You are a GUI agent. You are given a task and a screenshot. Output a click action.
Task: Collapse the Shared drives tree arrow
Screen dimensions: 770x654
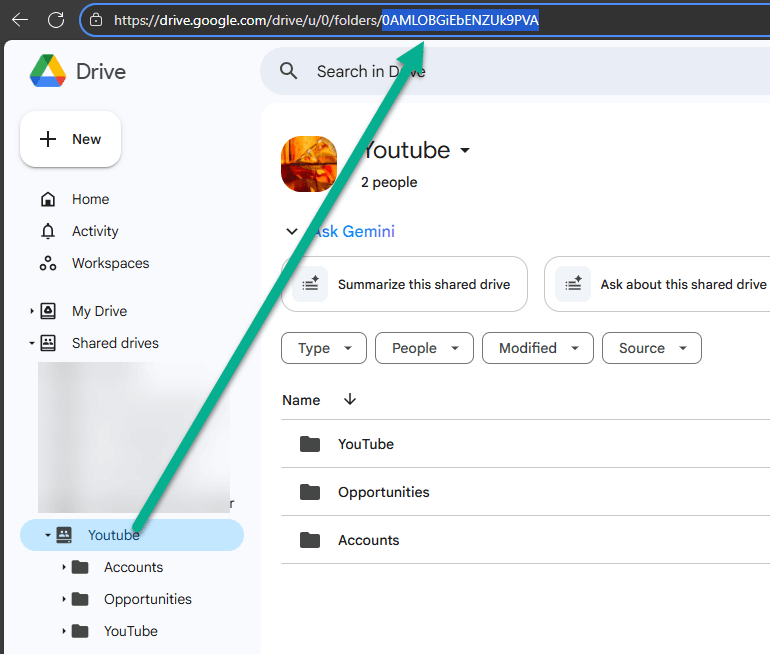point(31,343)
